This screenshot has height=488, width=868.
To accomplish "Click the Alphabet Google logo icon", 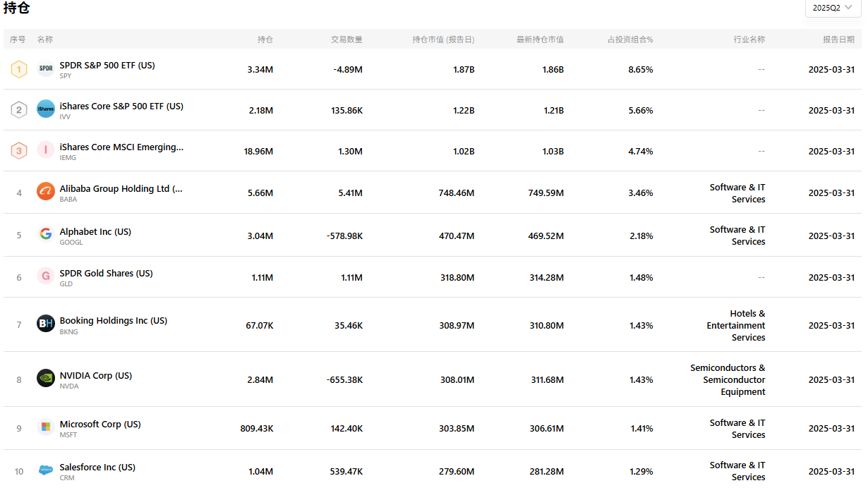I will pyautogui.click(x=46, y=235).
